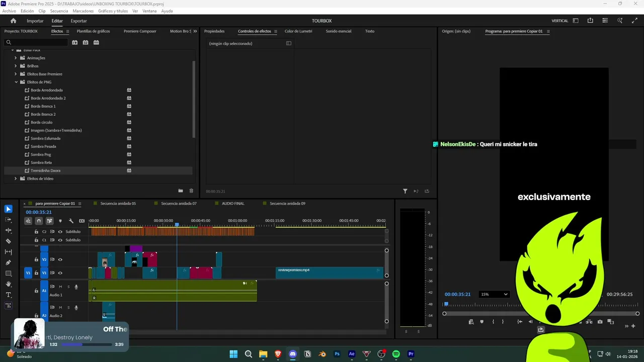Open the quick export share icon in header
644x362 pixels.
(x=590, y=21)
